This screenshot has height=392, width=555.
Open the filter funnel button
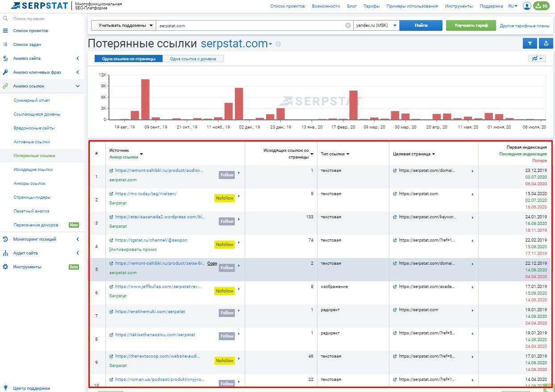click(x=530, y=43)
